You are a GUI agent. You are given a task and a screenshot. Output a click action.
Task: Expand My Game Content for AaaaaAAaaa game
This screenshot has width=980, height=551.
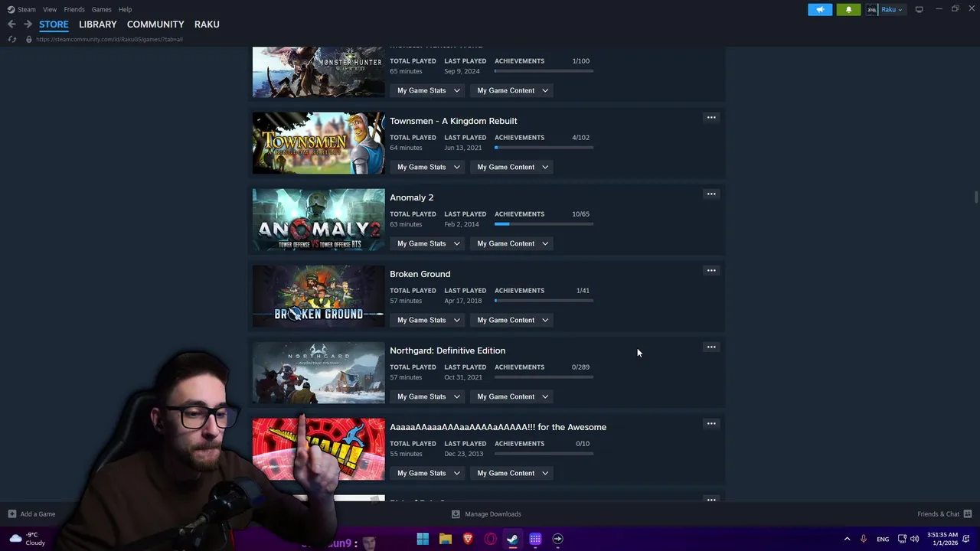[512, 473]
